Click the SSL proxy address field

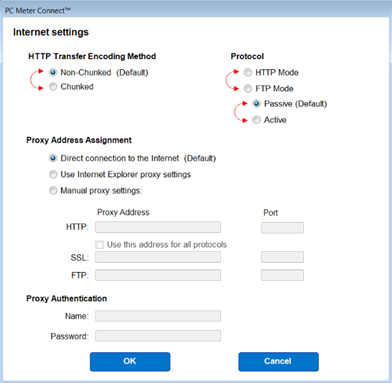(x=158, y=257)
